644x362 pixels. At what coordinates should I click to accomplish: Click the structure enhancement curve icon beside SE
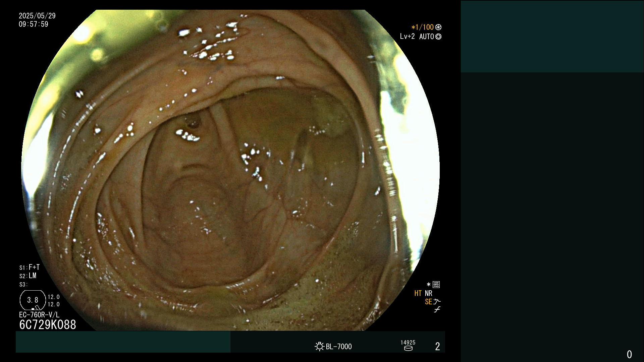437,302
